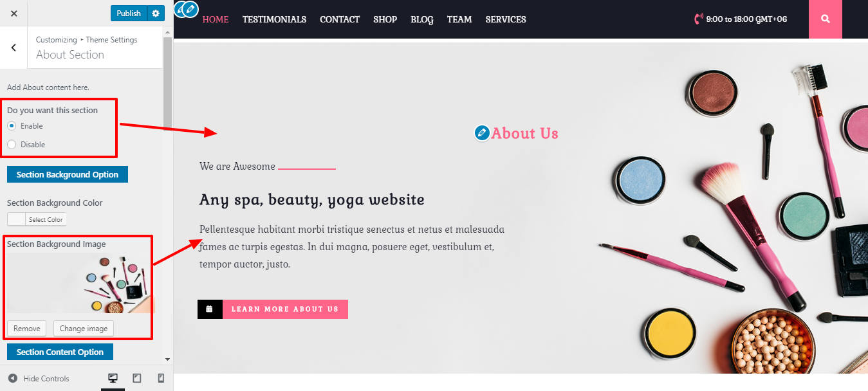Image resolution: width=868 pixels, height=391 pixels.
Task: Collapse the panel with Hide Controls
Action: (39, 378)
